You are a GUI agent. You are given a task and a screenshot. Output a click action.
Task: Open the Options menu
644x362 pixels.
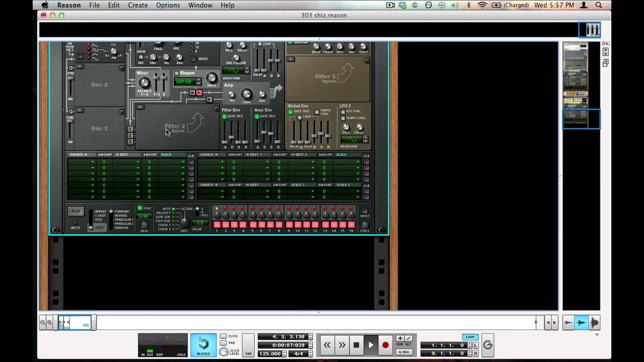[168, 5]
